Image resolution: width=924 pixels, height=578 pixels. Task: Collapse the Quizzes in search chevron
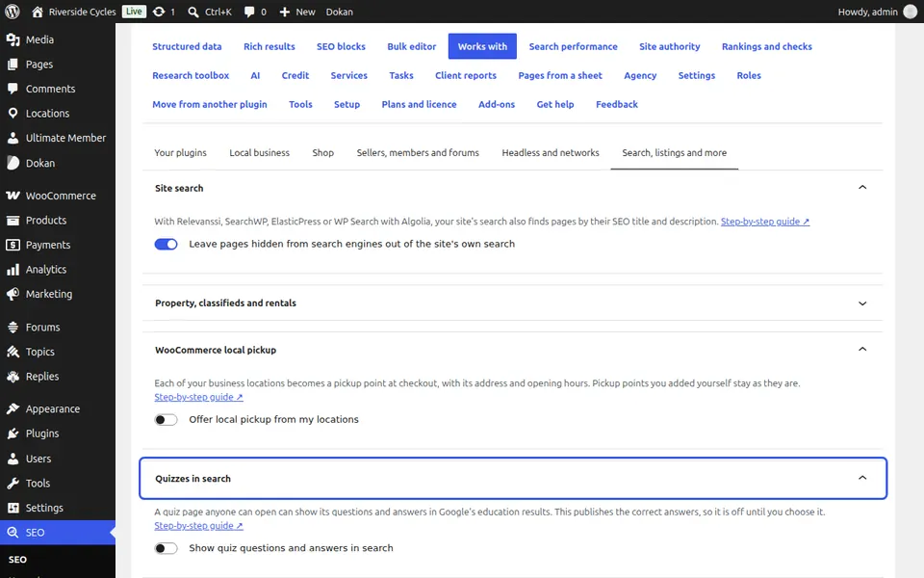pyautogui.click(x=862, y=478)
